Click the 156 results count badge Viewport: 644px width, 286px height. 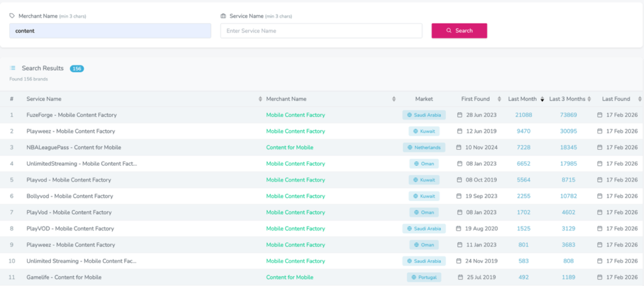coord(77,68)
